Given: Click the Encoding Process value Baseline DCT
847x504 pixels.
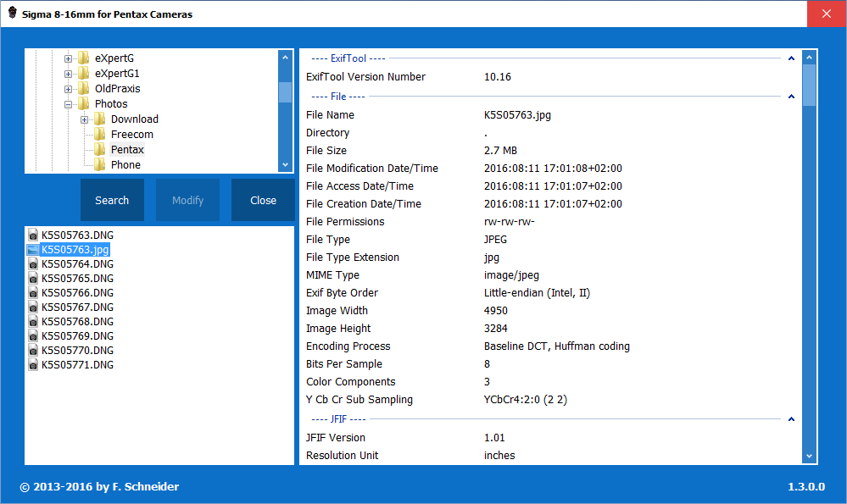Looking at the screenshot, I should click(x=557, y=346).
